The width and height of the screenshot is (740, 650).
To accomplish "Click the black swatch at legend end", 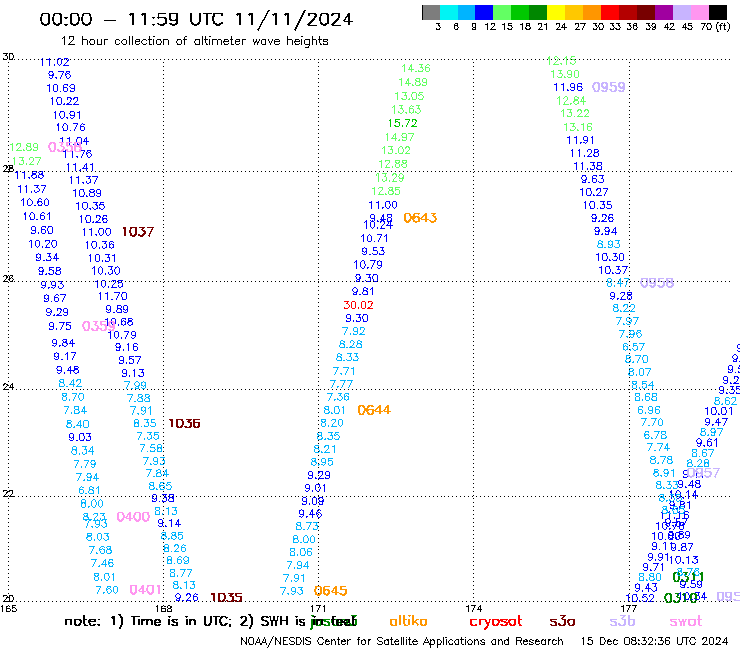I will click(x=718, y=12).
